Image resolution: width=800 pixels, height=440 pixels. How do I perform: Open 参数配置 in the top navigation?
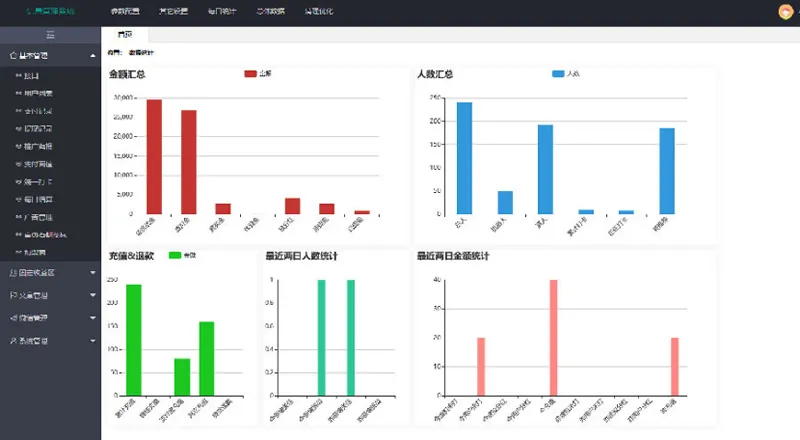(x=125, y=11)
